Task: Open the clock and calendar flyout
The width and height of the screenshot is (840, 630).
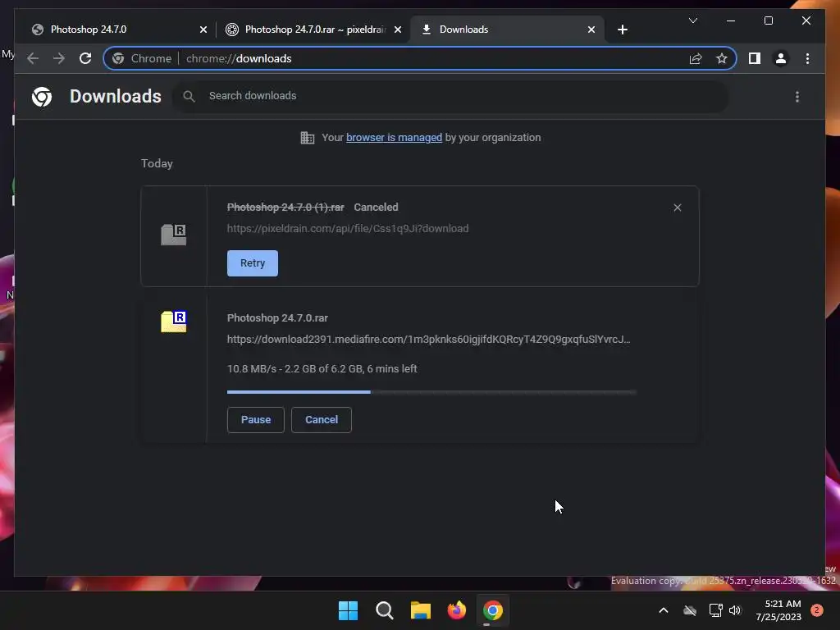Action: tap(778, 610)
